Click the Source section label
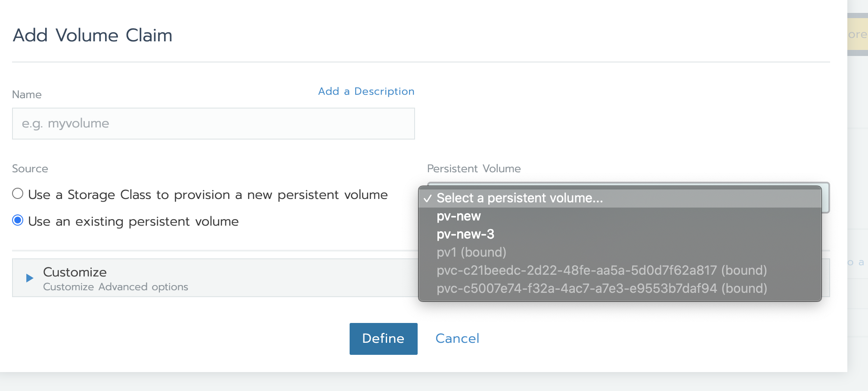This screenshot has height=391, width=868. click(x=30, y=168)
